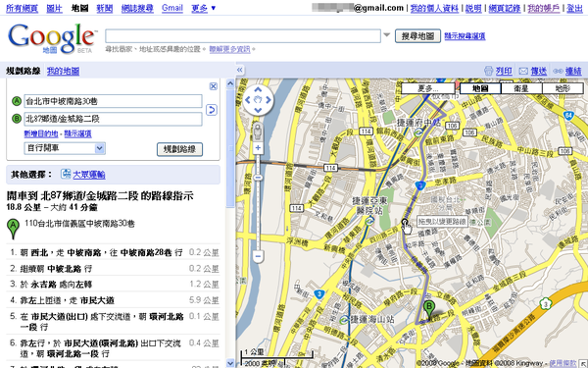Switch to 地圖 map view
588x368 pixels.
(480, 88)
